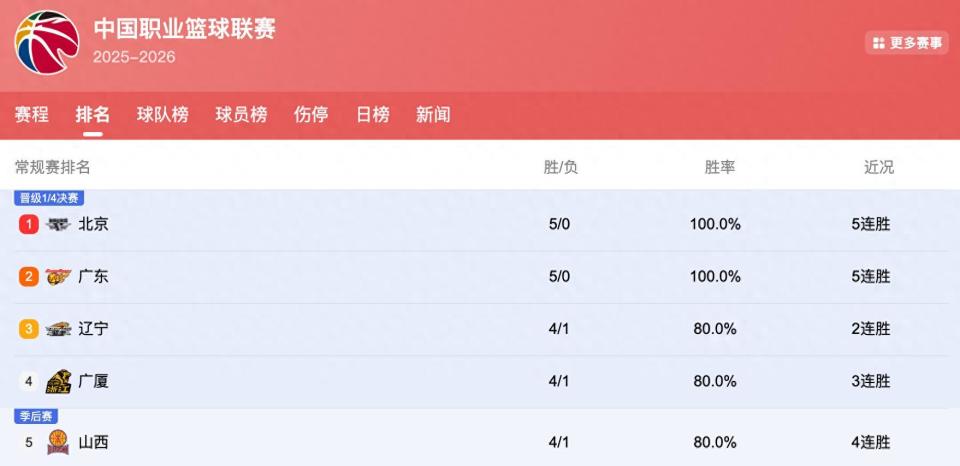The height and width of the screenshot is (466, 960).
Task: Click the Shanxi team logo icon
Action: pos(58,441)
